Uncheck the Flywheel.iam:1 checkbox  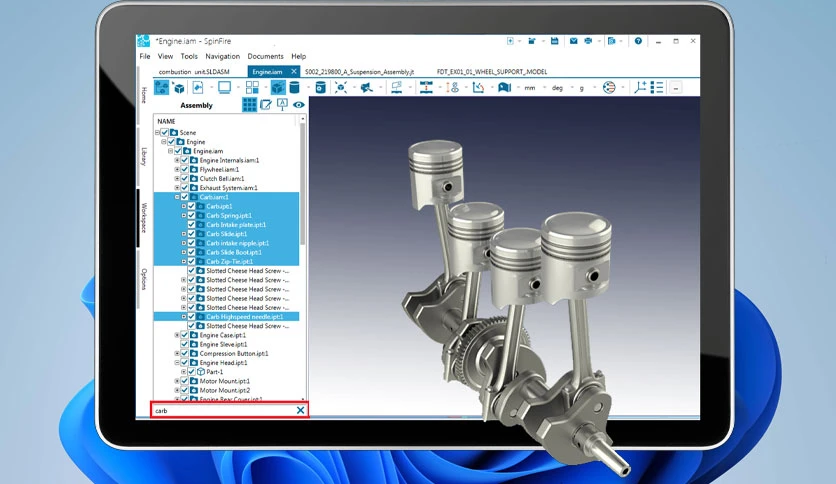tap(184, 170)
